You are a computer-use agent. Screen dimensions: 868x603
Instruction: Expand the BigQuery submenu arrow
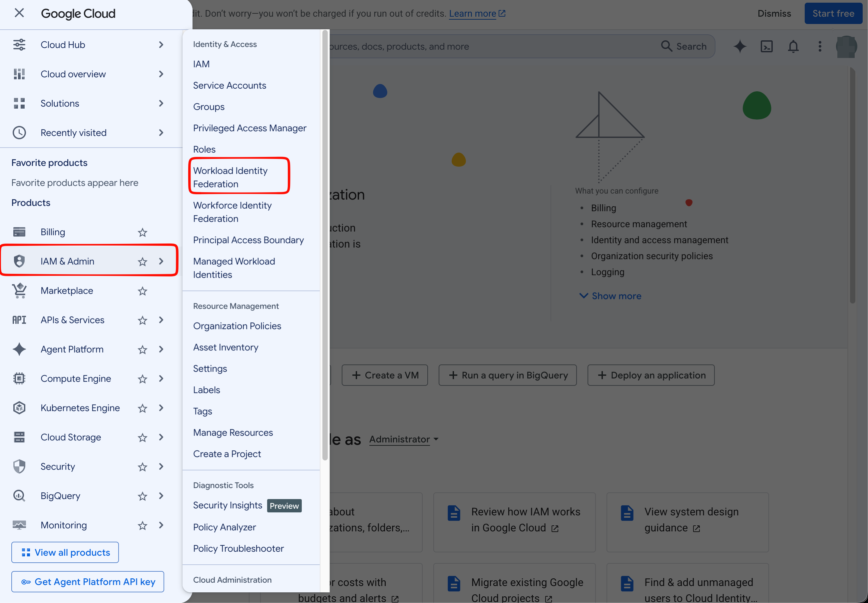pos(161,496)
